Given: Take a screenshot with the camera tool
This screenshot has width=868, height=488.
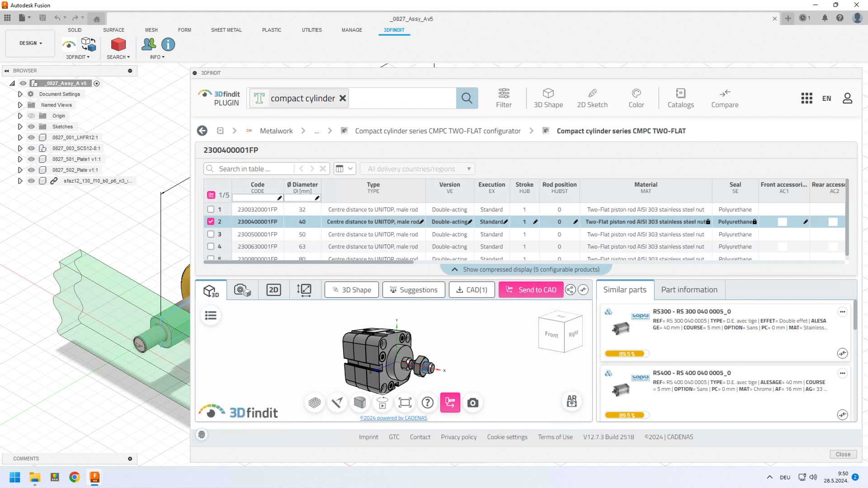Looking at the screenshot, I should coord(472,402).
